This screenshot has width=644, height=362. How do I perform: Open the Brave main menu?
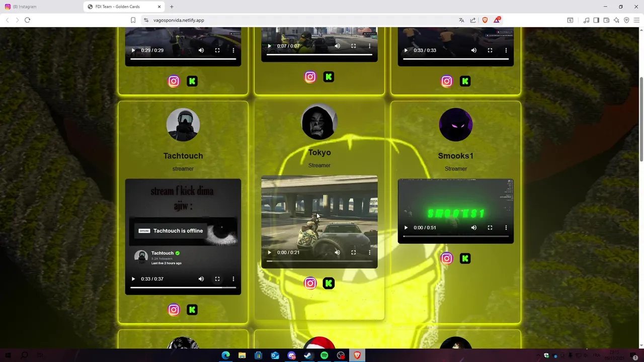coord(636,20)
